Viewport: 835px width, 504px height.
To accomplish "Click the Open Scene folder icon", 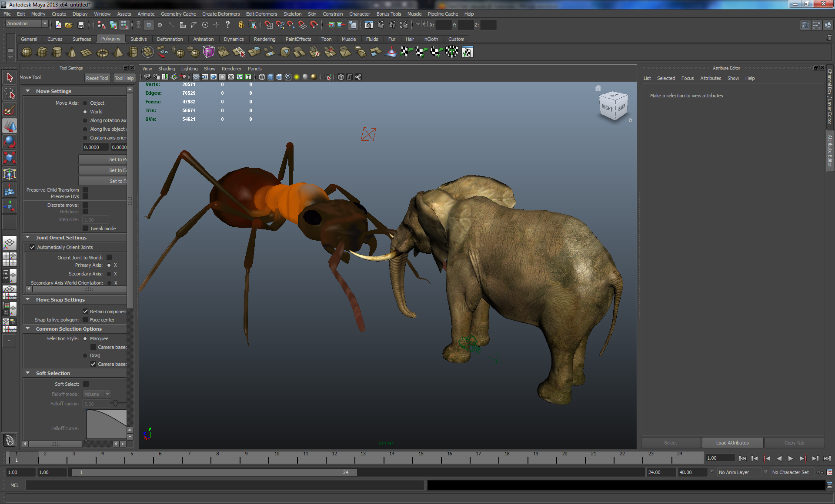I will [69, 25].
